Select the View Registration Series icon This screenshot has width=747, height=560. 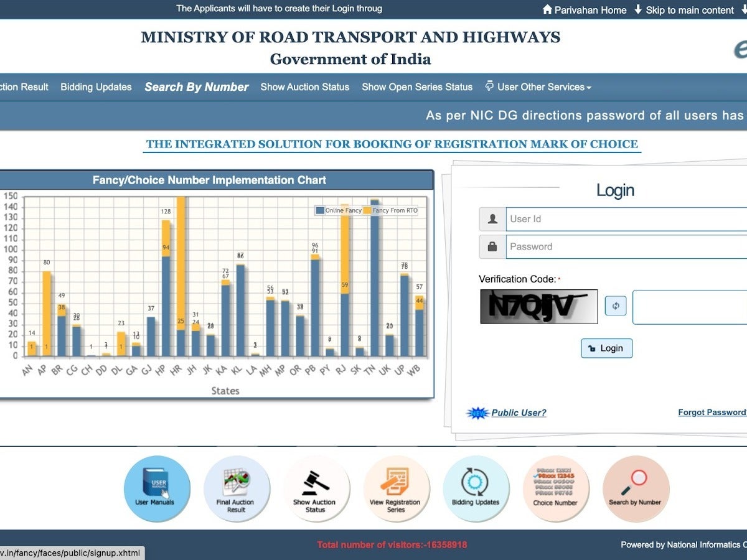point(395,488)
